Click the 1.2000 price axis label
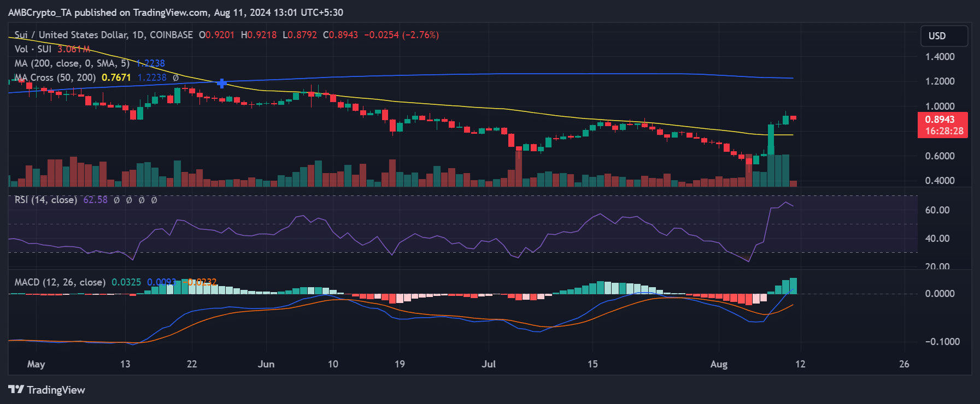The width and height of the screenshot is (980, 404). (940, 81)
